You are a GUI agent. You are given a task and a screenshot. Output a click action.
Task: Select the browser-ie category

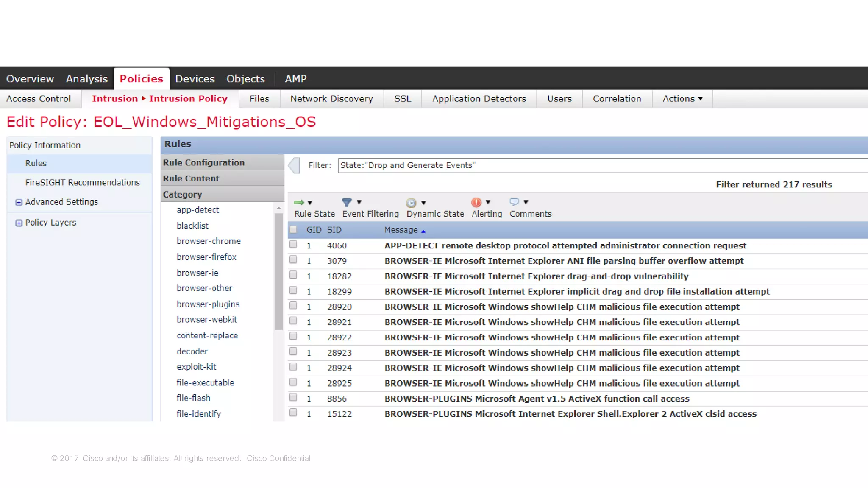pos(198,273)
